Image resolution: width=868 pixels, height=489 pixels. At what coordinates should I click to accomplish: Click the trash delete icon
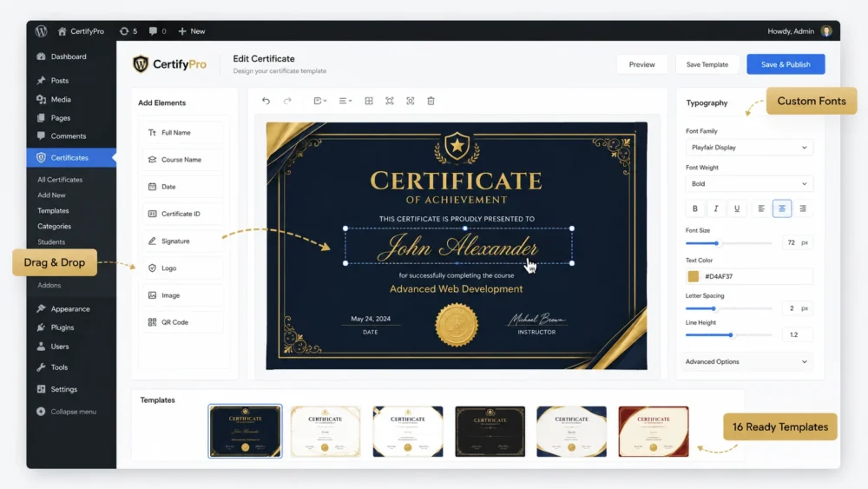point(431,101)
